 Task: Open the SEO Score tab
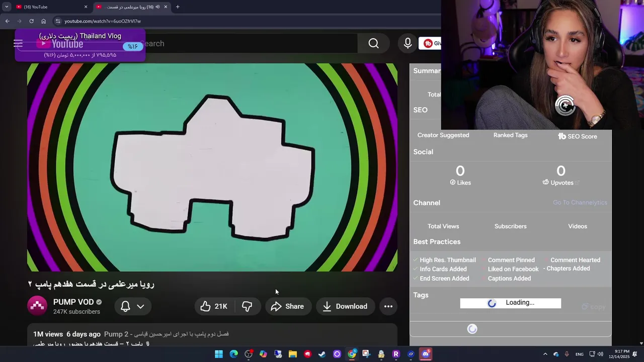[x=577, y=136]
